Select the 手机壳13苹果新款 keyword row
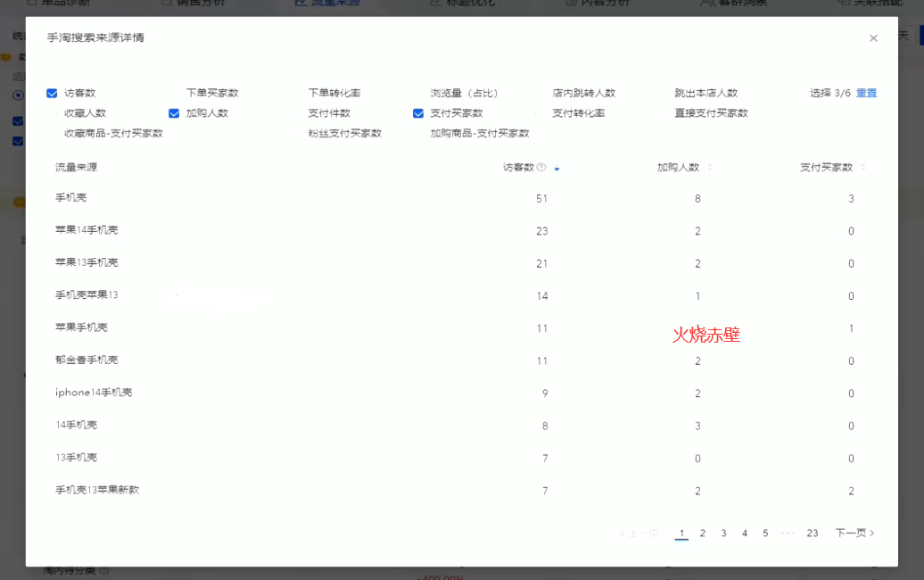Image resolution: width=924 pixels, height=580 pixels. [x=461, y=490]
